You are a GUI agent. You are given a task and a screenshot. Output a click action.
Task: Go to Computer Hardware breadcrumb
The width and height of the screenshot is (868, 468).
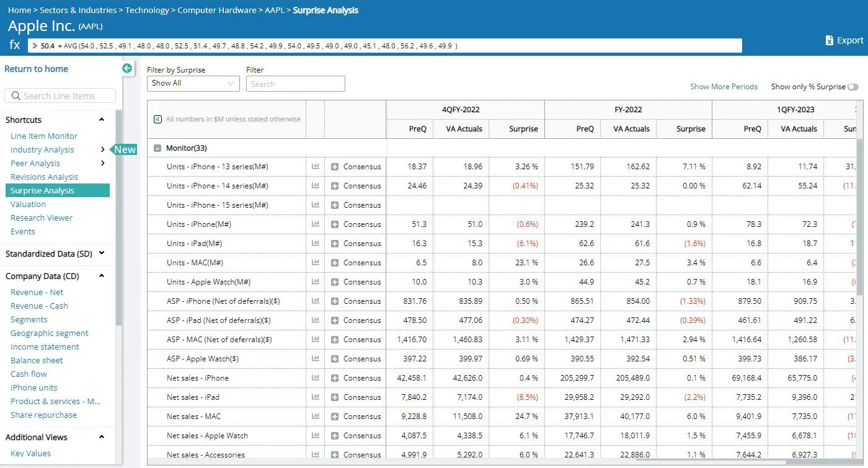point(216,10)
